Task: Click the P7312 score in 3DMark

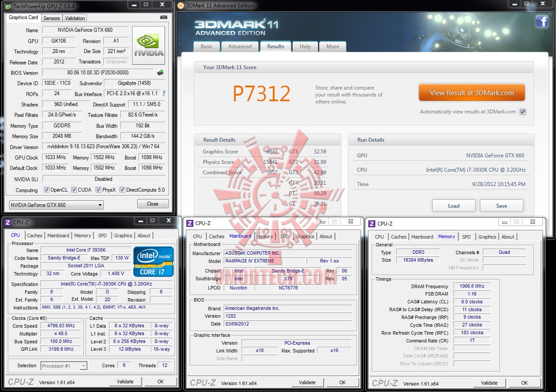Action: point(261,93)
